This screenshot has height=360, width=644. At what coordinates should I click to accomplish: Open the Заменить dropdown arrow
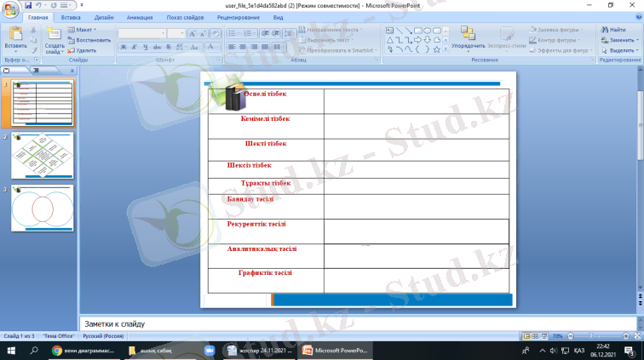coord(637,40)
